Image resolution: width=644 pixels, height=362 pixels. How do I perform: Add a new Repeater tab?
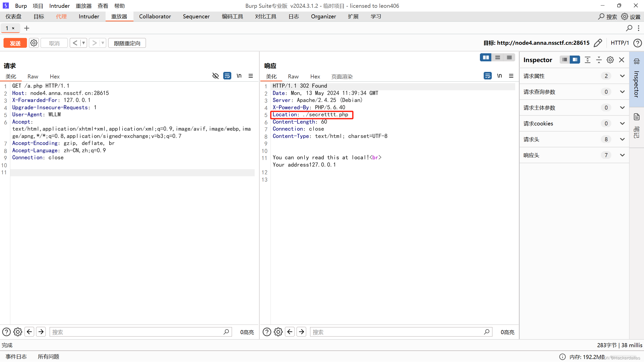tap(27, 28)
